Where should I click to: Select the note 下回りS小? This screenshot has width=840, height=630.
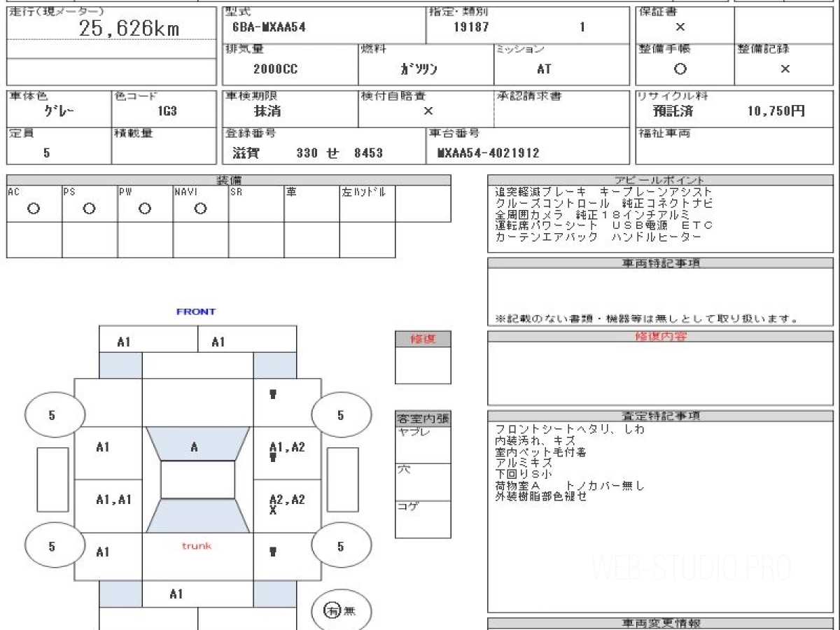pos(523,475)
